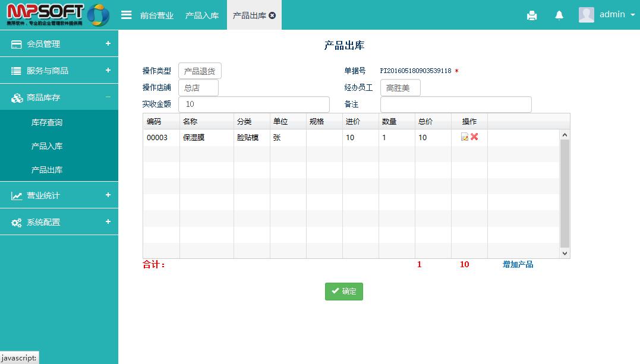Click the 增加产品 link
The height and width of the screenshot is (364, 640).
(x=518, y=264)
